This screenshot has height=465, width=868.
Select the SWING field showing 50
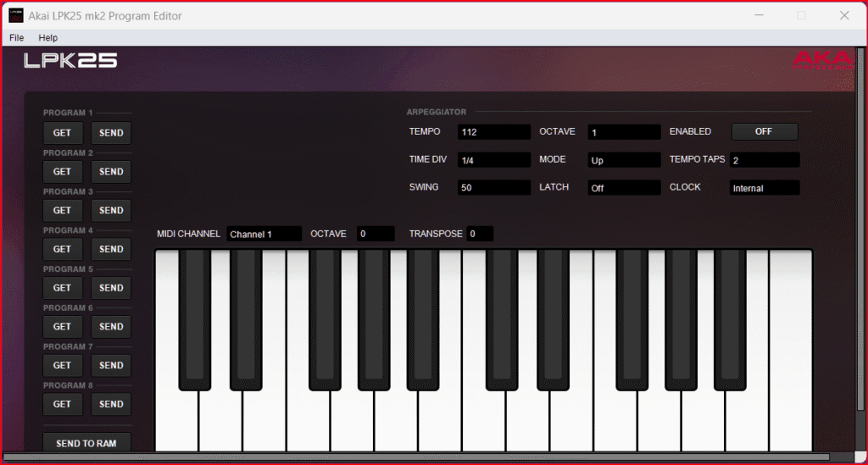(494, 187)
